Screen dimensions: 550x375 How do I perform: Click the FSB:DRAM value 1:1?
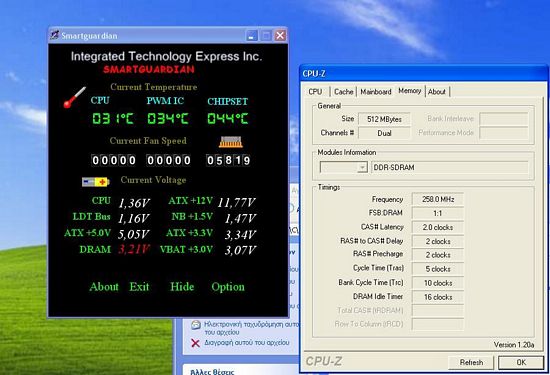(438, 213)
